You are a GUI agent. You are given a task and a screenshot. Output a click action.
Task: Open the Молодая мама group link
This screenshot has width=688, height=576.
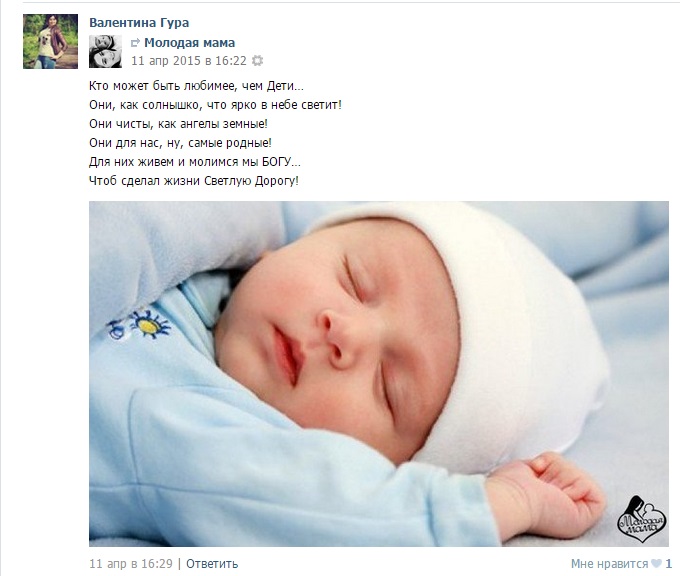tap(190, 43)
